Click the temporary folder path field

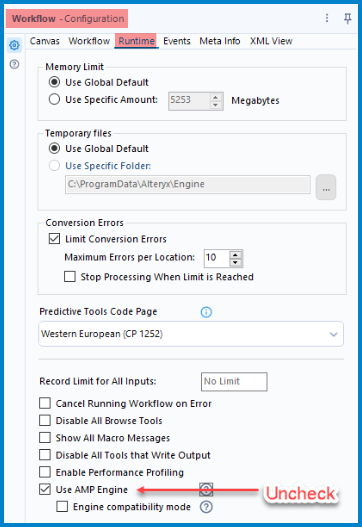coord(188,184)
